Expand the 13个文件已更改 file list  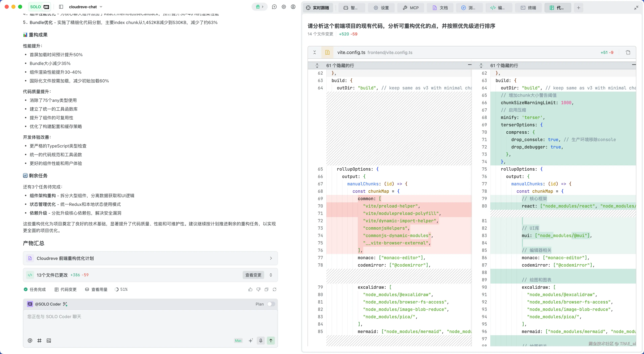[271, 275]
